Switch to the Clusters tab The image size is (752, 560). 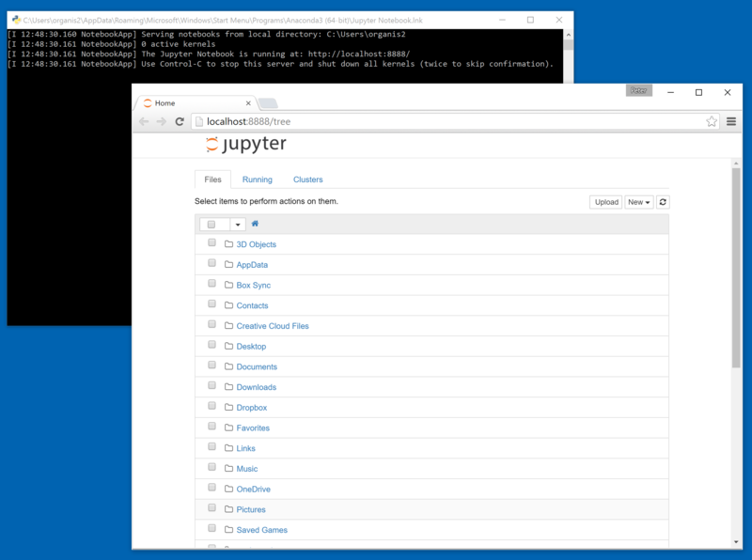click(307, 179)
